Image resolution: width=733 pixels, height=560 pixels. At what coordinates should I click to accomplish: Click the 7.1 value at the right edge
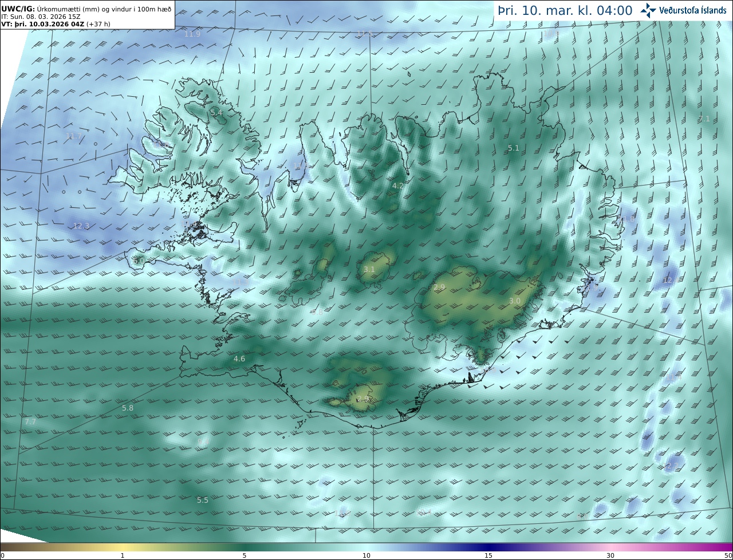[x=704, y=119]
